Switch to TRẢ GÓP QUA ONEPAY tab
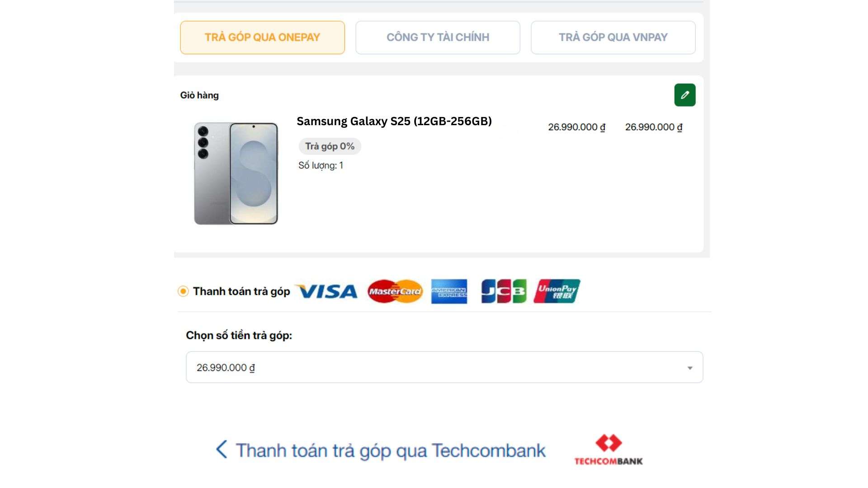868x488 pixels. pyautogui.click(x=262, y=38)
